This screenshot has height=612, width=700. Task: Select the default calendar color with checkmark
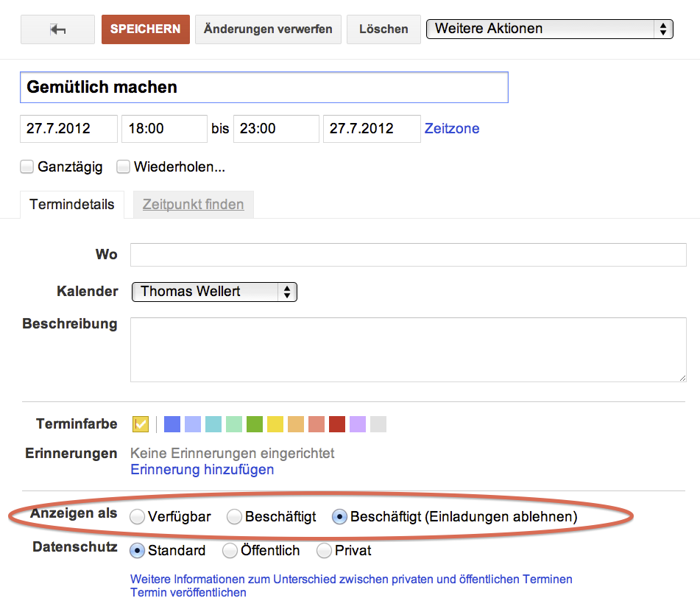pyautogui.click(x=141, y=424)
